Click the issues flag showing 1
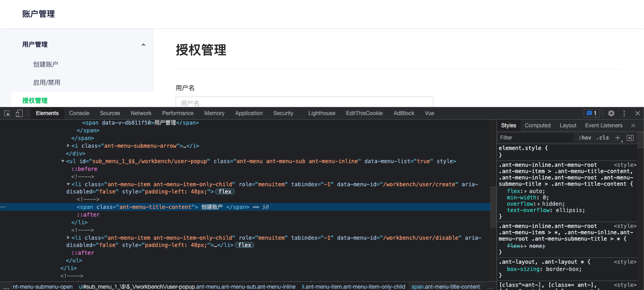The width and height of the screenshot is (644, 290). pos(592,113)
